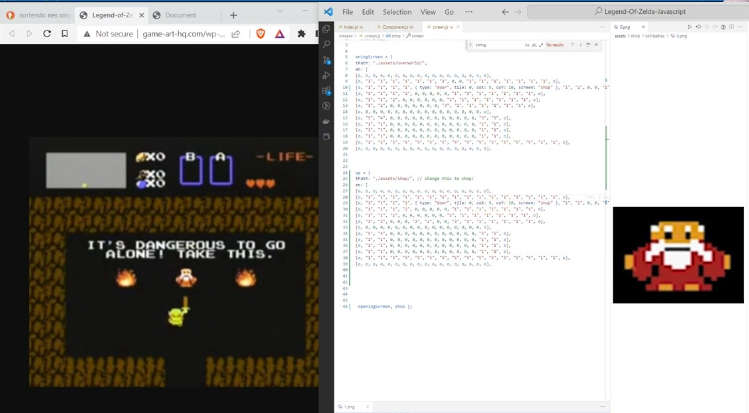Click the "IT'S DANGEROUS TO GO" text

[x=186, y=245]
